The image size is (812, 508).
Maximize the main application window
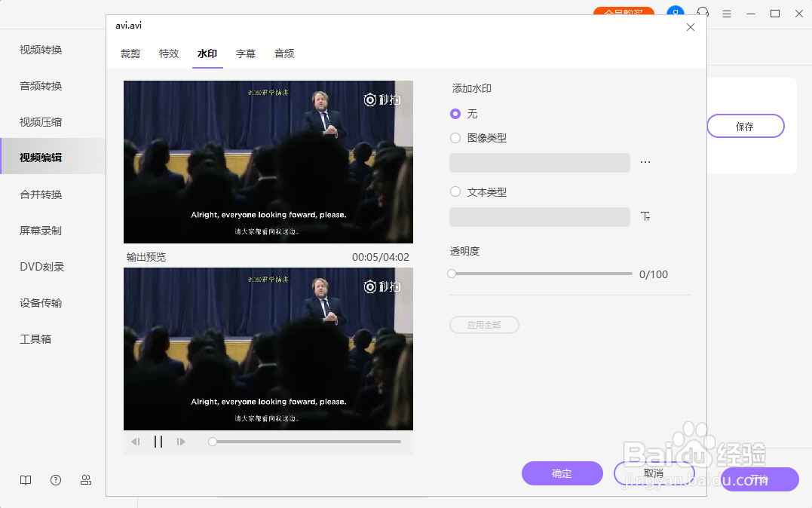click(775, 14)
